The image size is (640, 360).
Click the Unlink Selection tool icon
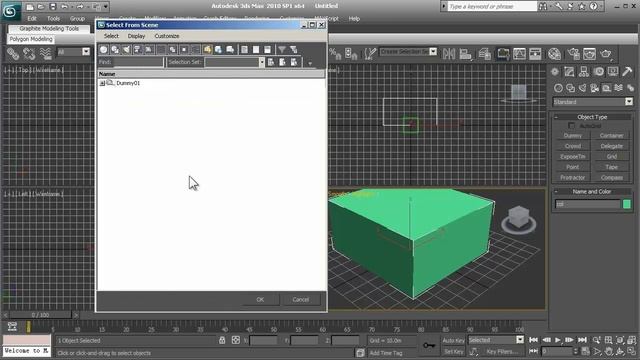[29, 53]
